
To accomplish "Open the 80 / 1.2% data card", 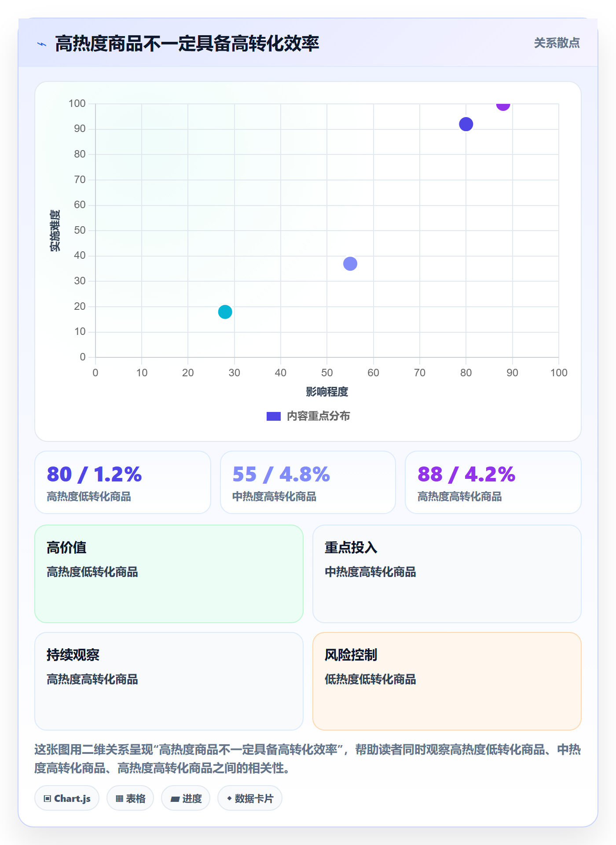I will point(123,482).
